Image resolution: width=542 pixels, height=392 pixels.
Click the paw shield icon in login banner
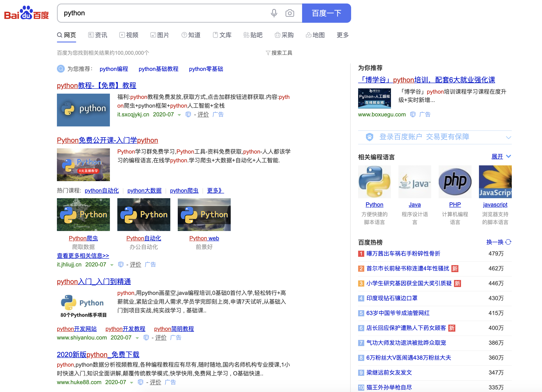370,137
